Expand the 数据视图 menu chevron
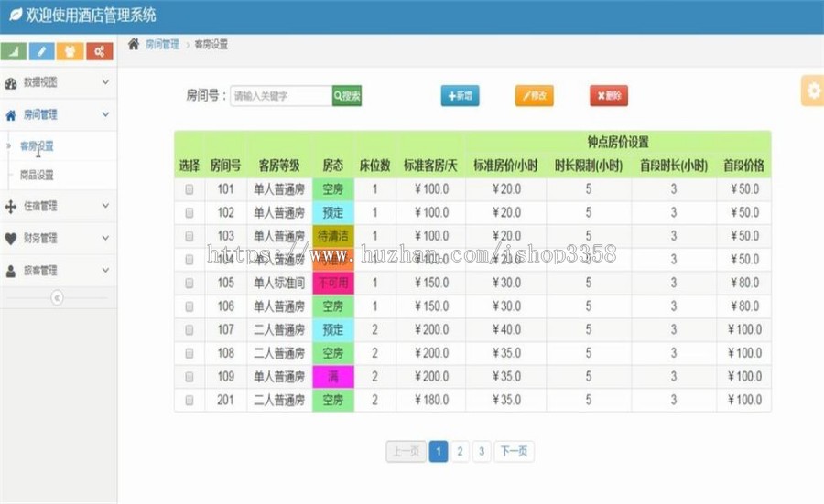 (x=105, y=82)
